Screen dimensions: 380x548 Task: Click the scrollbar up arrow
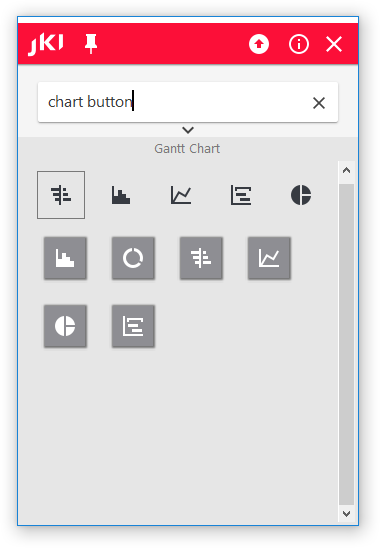346,171
